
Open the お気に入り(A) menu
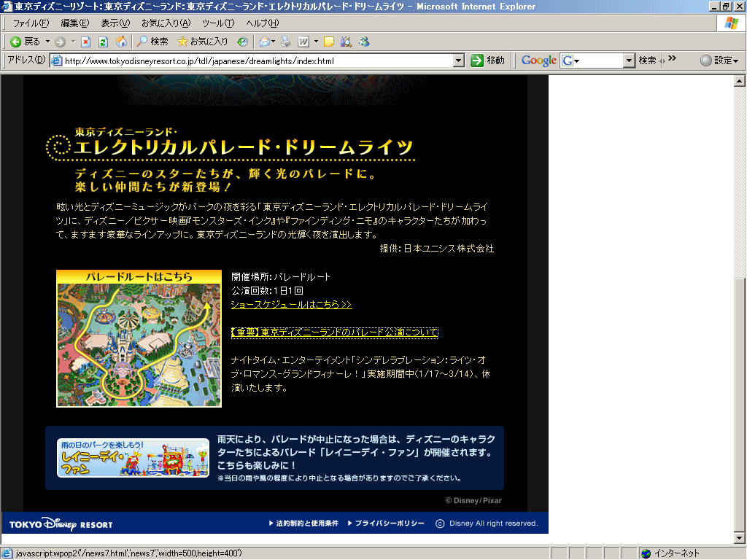point(166,23)
